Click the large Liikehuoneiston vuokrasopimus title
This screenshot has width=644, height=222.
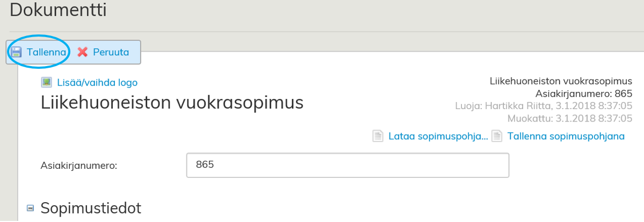click(x=172, y=102)
